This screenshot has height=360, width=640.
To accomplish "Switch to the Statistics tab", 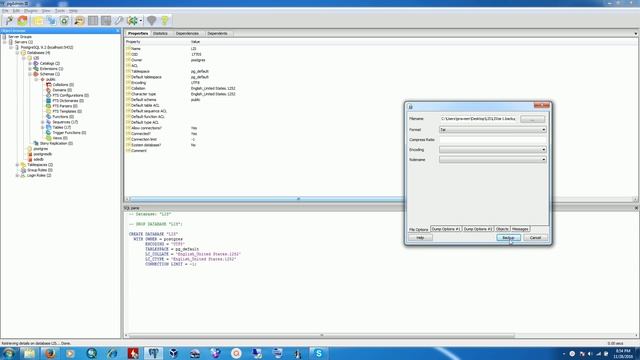I will pyautogui.click(x=160, y=33).
